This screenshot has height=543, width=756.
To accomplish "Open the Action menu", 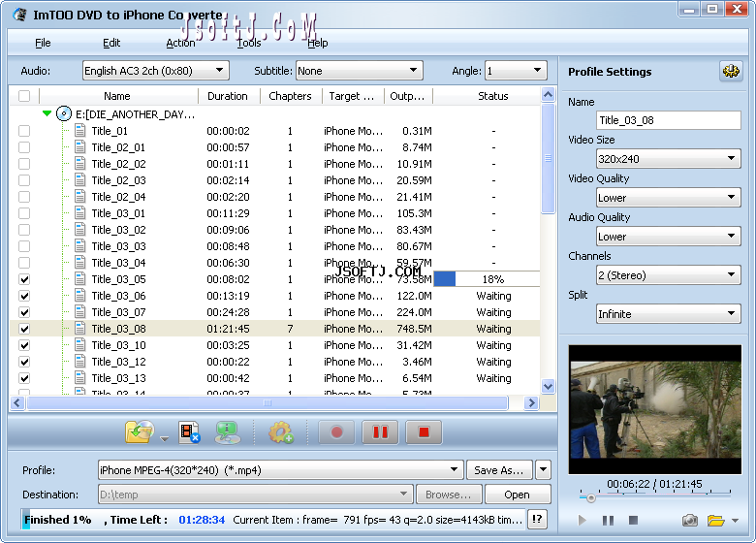I will [x=180, y=43].
